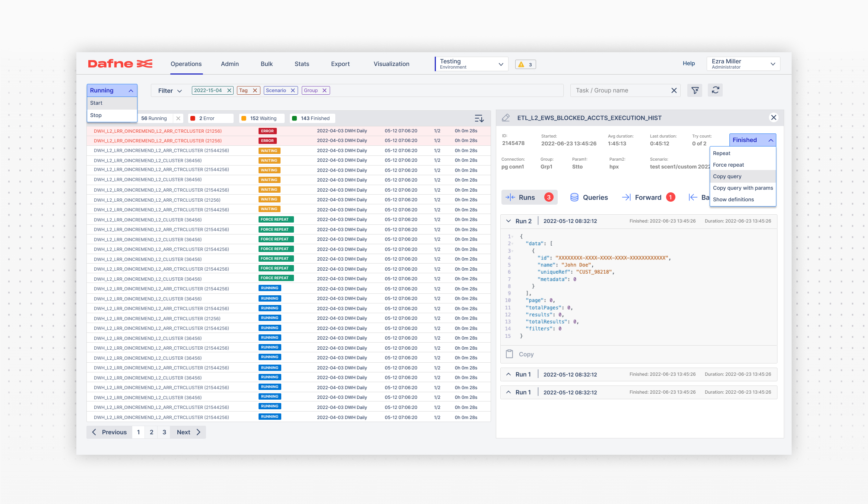Expand the Filter dropdown
Screen dimensions: 868x504
170,91
